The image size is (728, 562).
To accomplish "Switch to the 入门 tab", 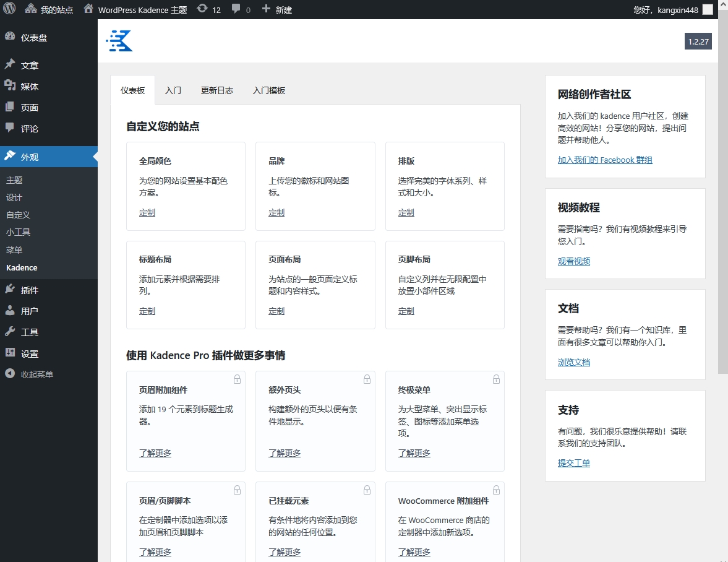I will [173, 90].
